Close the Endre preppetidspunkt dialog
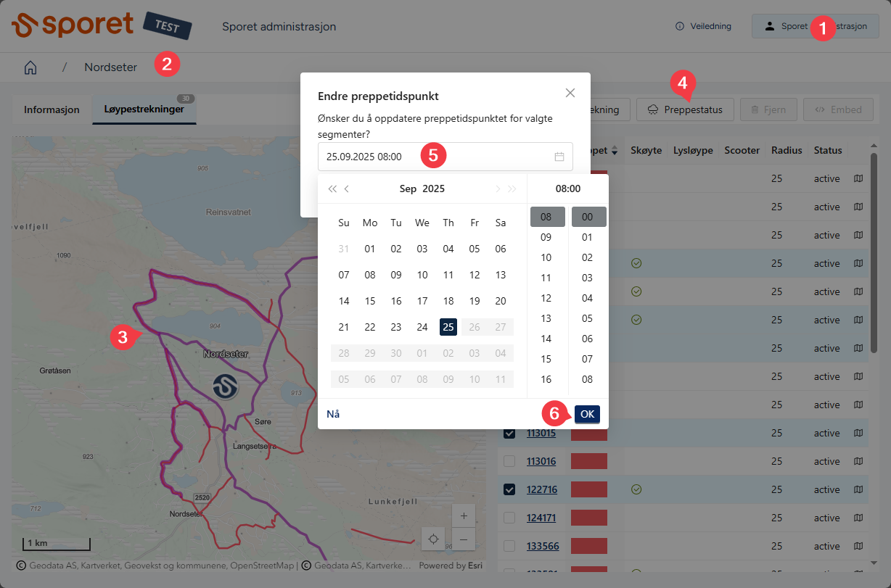Image resolution: width=891 pixels, height=588 pixels. tap(570, 93)
